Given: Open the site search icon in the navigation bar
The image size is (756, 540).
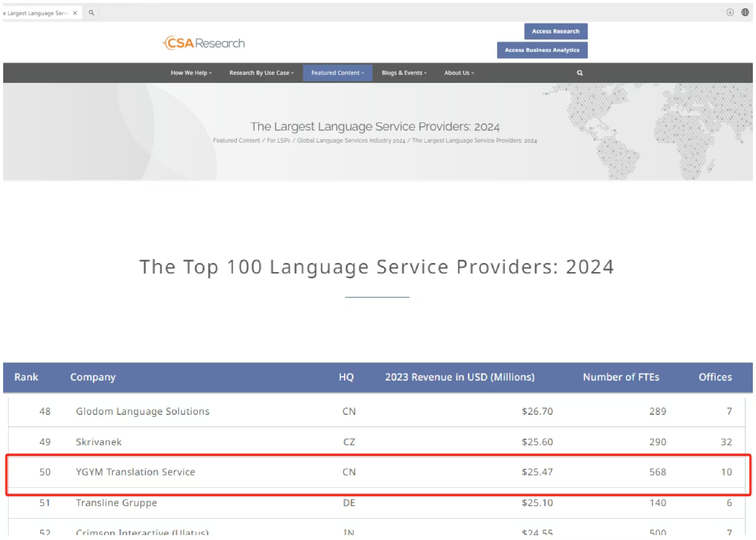Looking at the screenshot, I should click(580, 73).
